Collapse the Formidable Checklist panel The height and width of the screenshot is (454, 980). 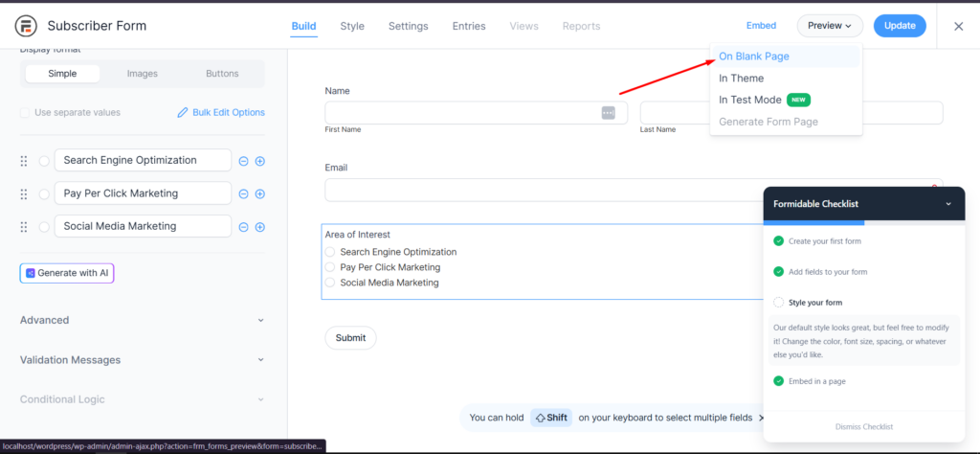[x=948, y=204]
